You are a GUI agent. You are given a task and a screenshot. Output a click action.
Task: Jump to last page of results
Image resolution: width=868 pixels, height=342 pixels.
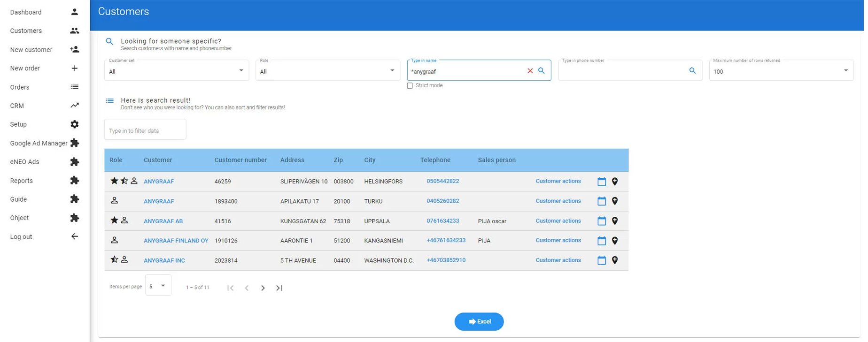click(279, 288)
